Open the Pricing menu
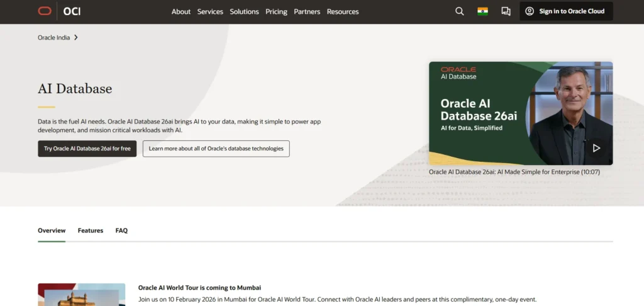 click(277, 11)
